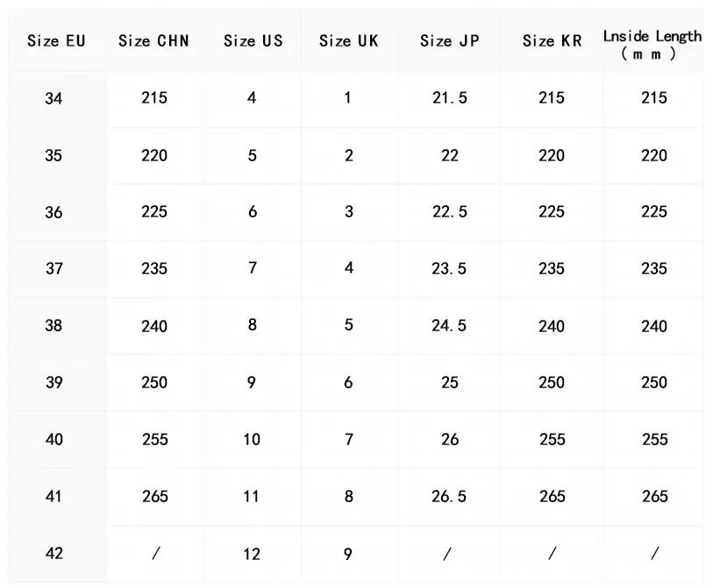Click UK size 9 cell
Viewport: 713px width, 588px height.
point(348,554)
